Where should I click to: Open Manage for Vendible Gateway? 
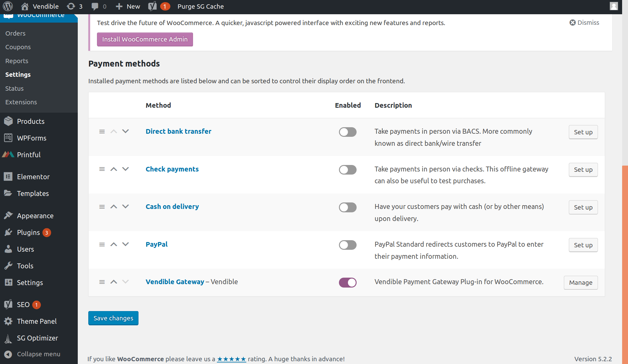581,283
